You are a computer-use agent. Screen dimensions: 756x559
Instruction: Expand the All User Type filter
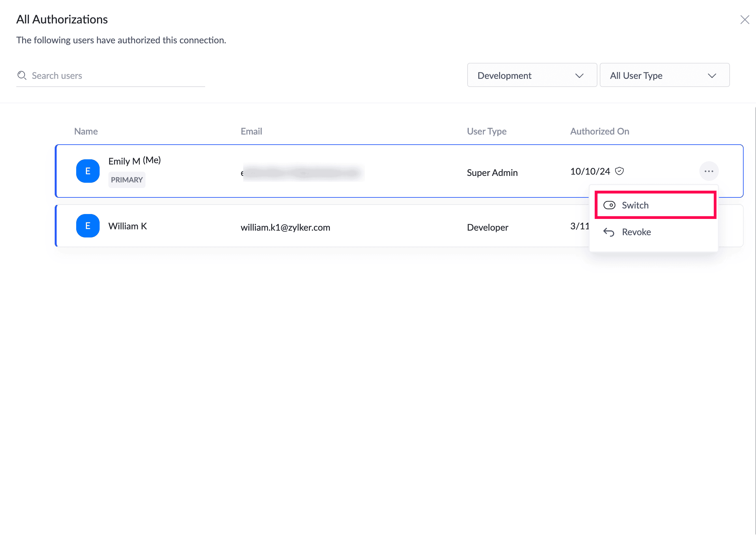pyautogui.click(x=664, y=75)
